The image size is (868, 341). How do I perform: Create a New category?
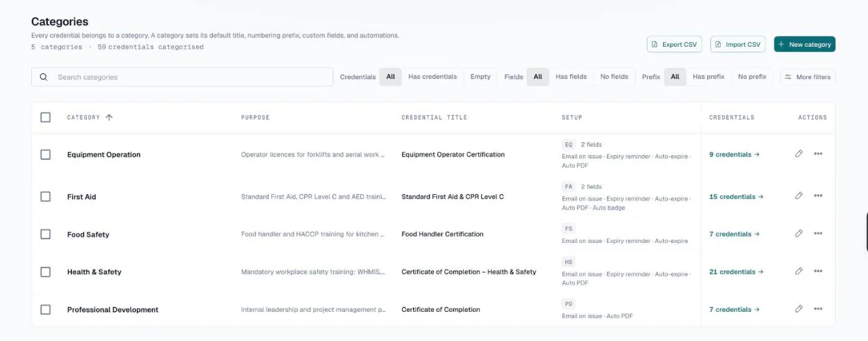pyautogui.click(x=804, y=44)
